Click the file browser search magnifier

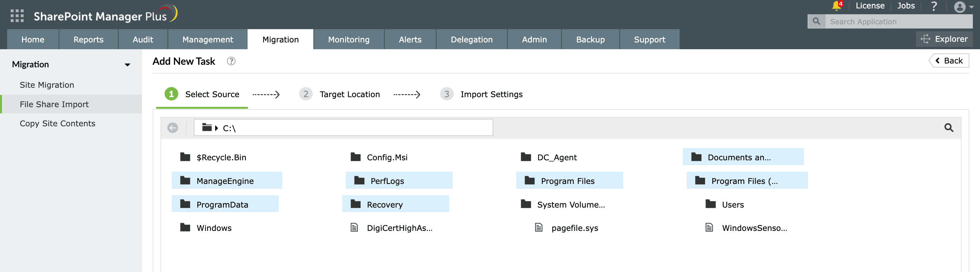(x=949, y=128)
